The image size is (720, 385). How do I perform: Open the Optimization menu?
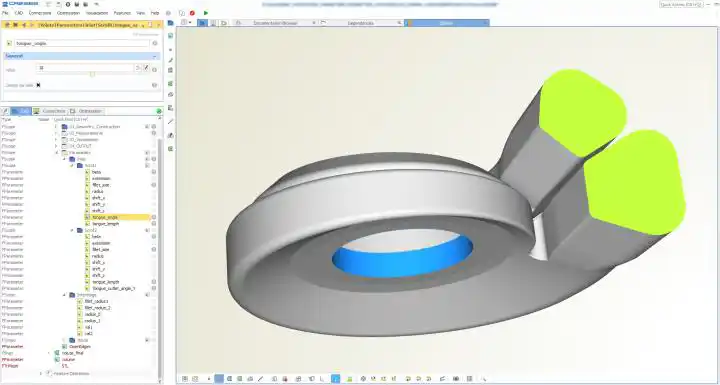(x=68, y=13)
